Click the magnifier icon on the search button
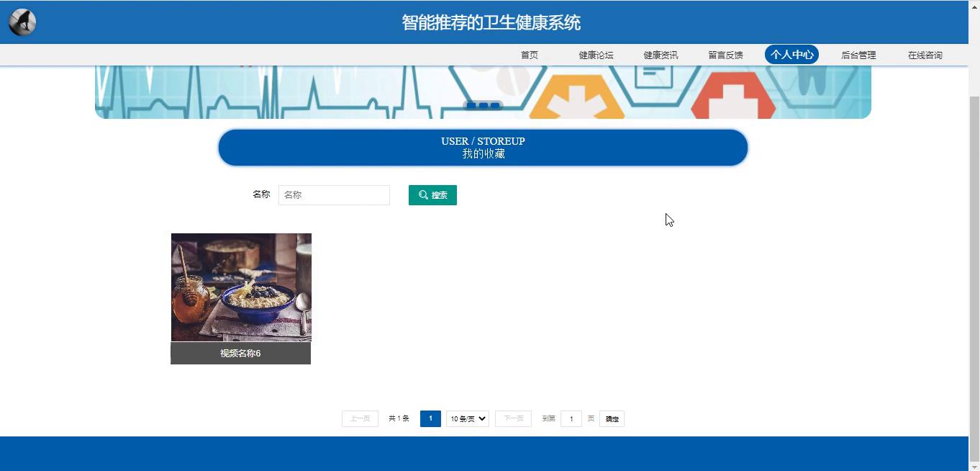The height and width of the screenshot is (471, 980). (423, 195)
